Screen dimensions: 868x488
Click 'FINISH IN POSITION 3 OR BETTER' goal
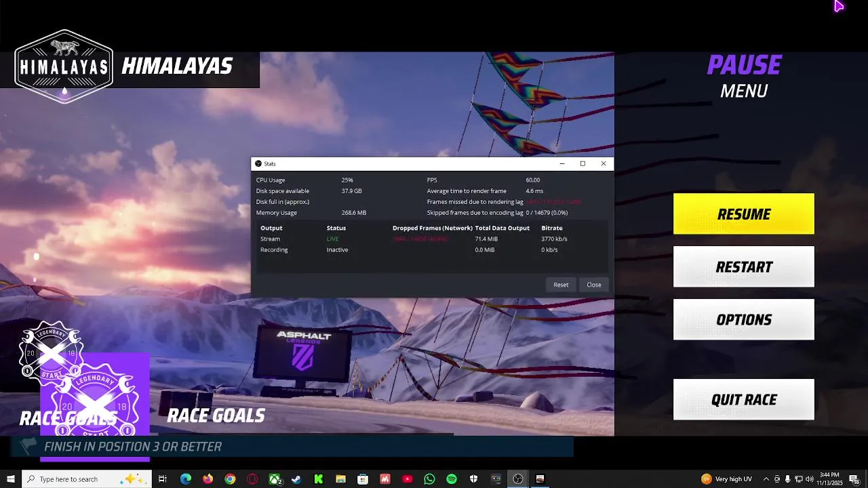[133, 447]
